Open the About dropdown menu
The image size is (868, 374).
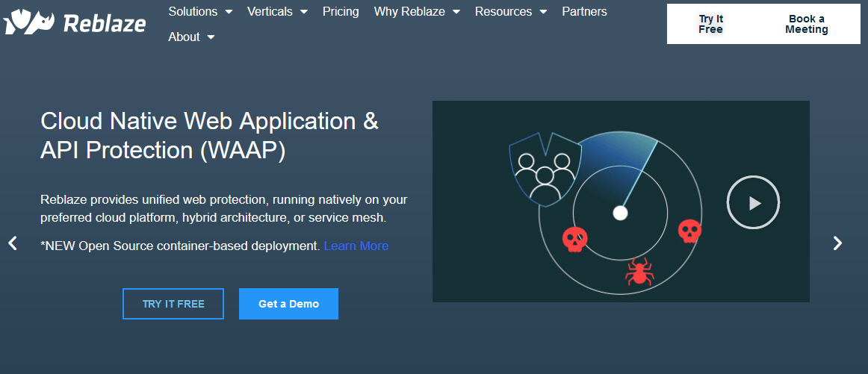(191, 37)
